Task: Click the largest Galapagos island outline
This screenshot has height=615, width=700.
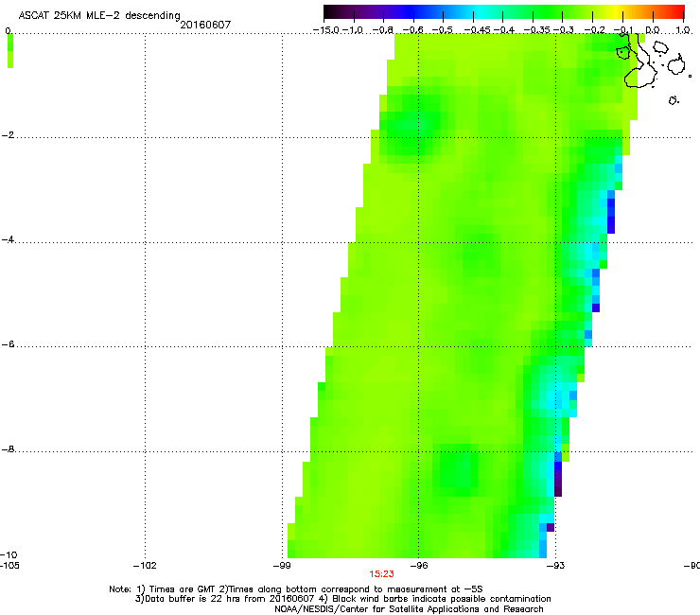Action: [639, 62]
